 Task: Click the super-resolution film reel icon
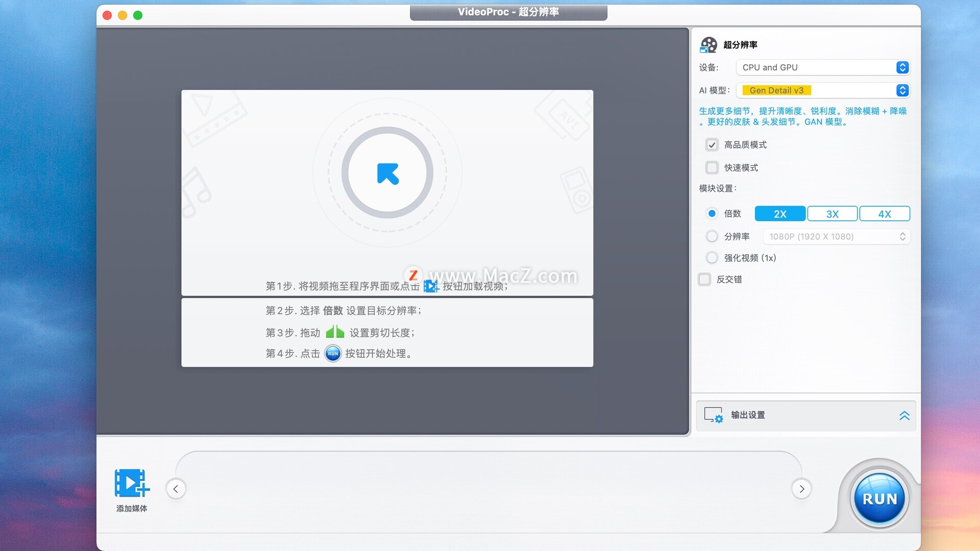pos(708,45)
